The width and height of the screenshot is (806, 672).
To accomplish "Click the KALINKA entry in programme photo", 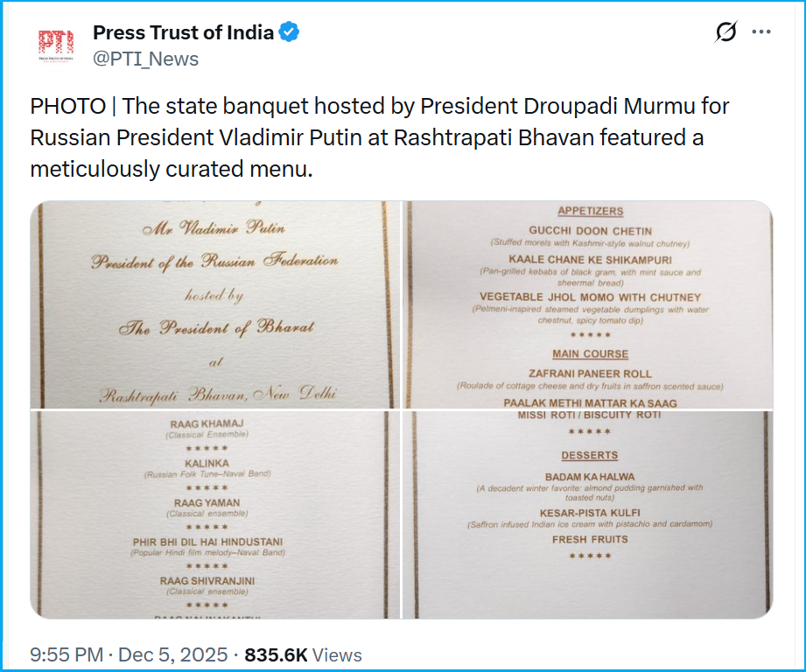I will [x=207, y=463].
